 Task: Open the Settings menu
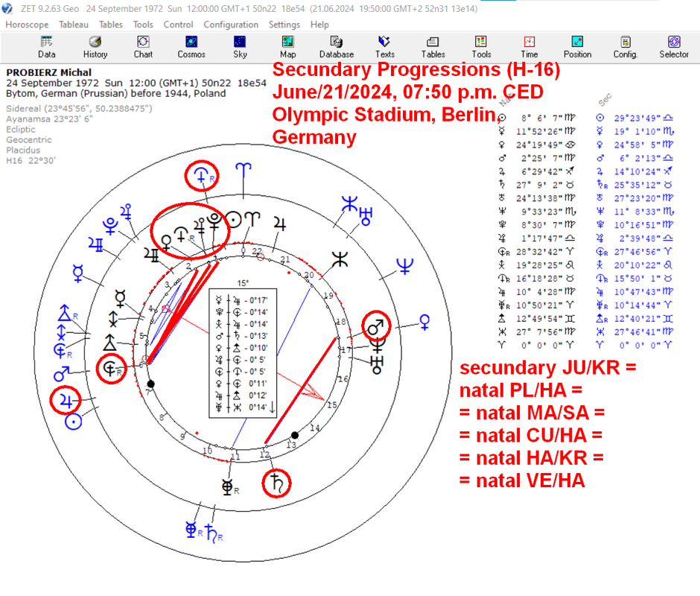(x=284, y=25)
